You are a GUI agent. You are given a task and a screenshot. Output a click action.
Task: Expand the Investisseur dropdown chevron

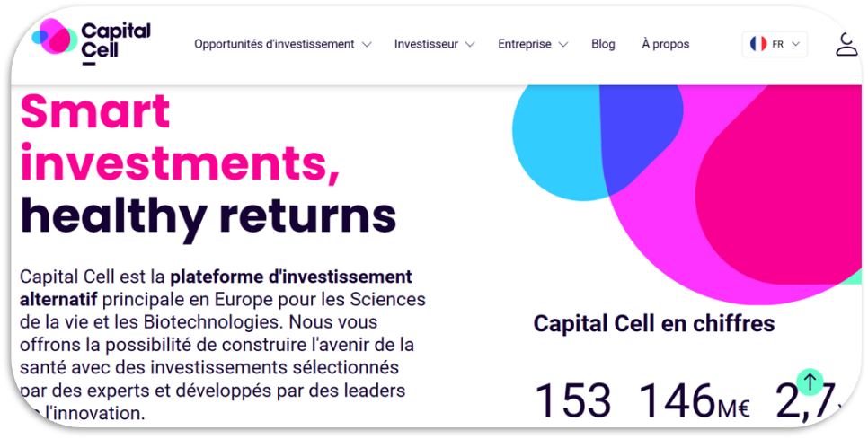pos(470,45)
